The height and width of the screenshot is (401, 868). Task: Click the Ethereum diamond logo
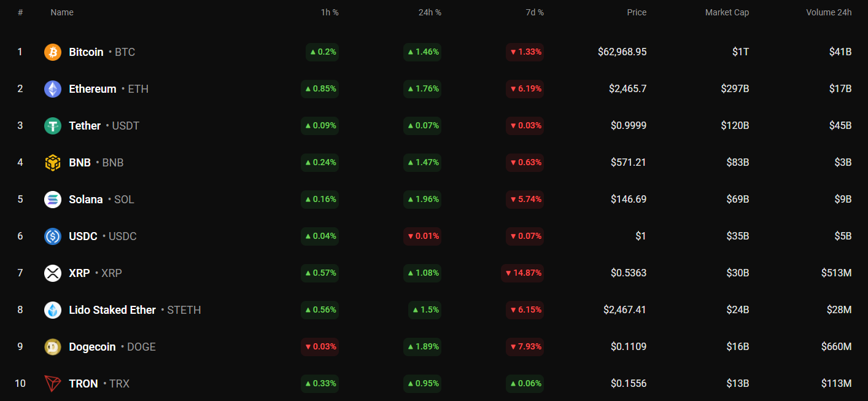(x=53, y=89)
